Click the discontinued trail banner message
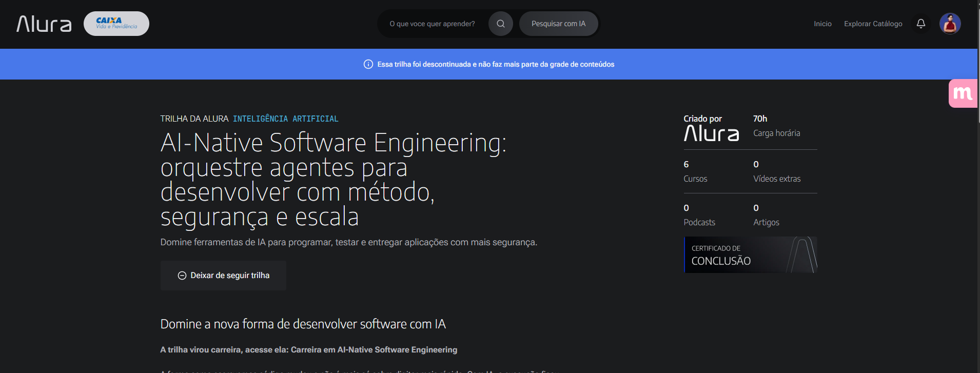 point(496,64)
